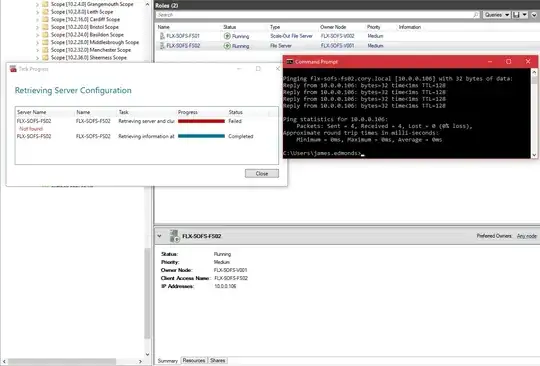
Task: Click the FLX-SOFS-FS01 role server icon
Action: click(x=162, y=36)
